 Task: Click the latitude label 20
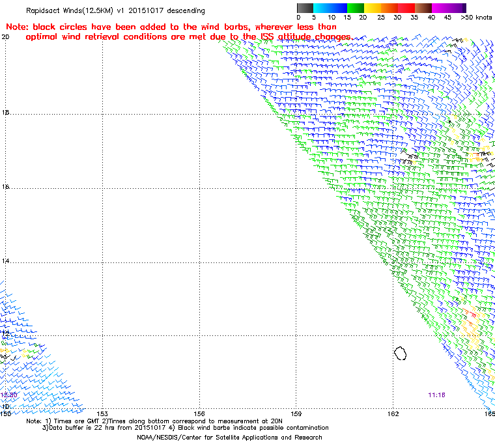click(5, 37)
